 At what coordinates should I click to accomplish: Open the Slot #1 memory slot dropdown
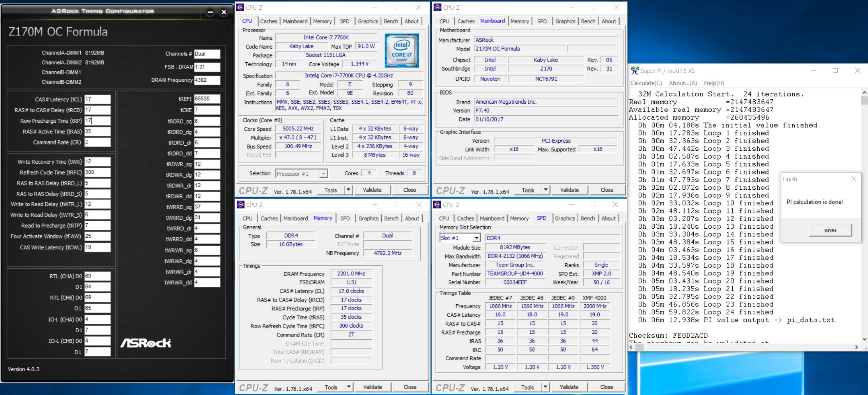476,238
